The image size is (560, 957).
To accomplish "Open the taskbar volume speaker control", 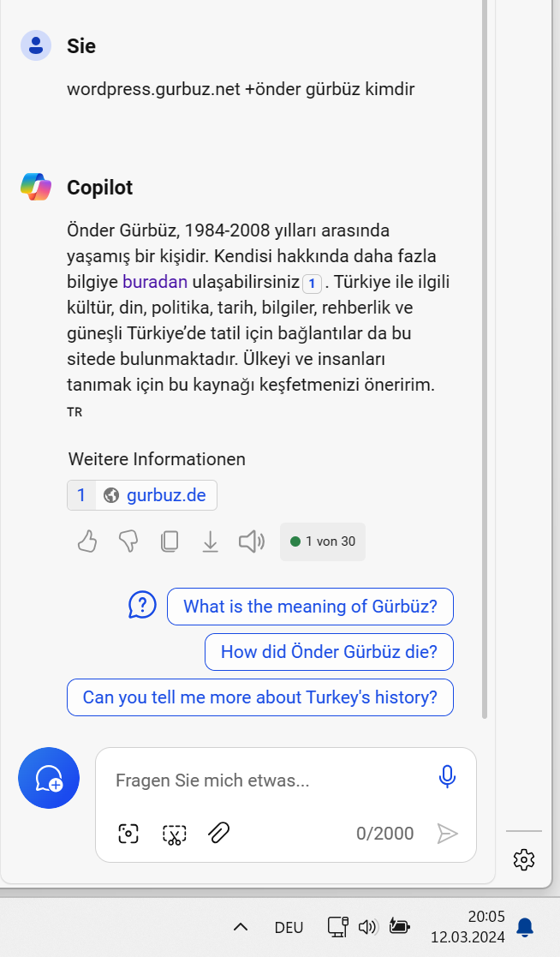I will point(368,927).
